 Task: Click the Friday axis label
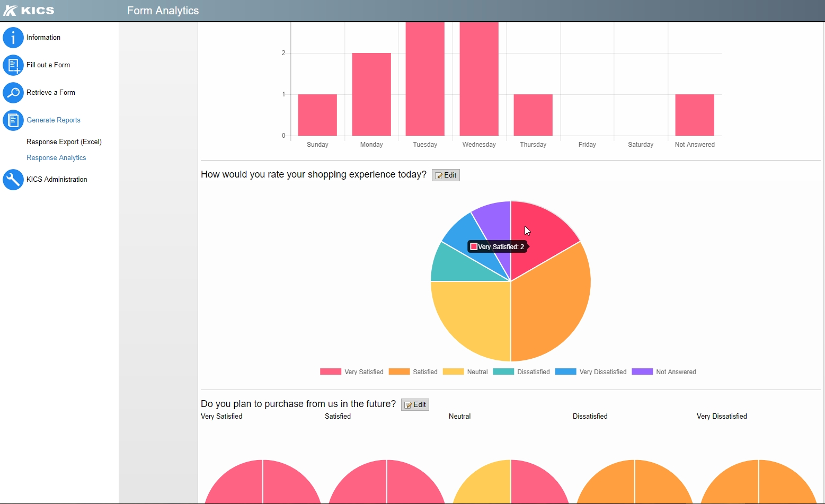(587, 145)
